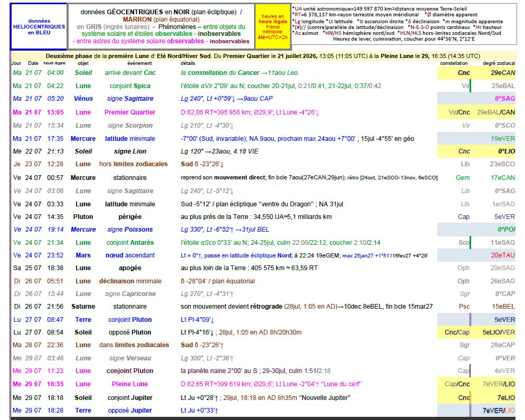The height and width of the screenshot is (420, 525).
Task: Select time '13:05' in Premier Quartier row
Action: point(55,112)
